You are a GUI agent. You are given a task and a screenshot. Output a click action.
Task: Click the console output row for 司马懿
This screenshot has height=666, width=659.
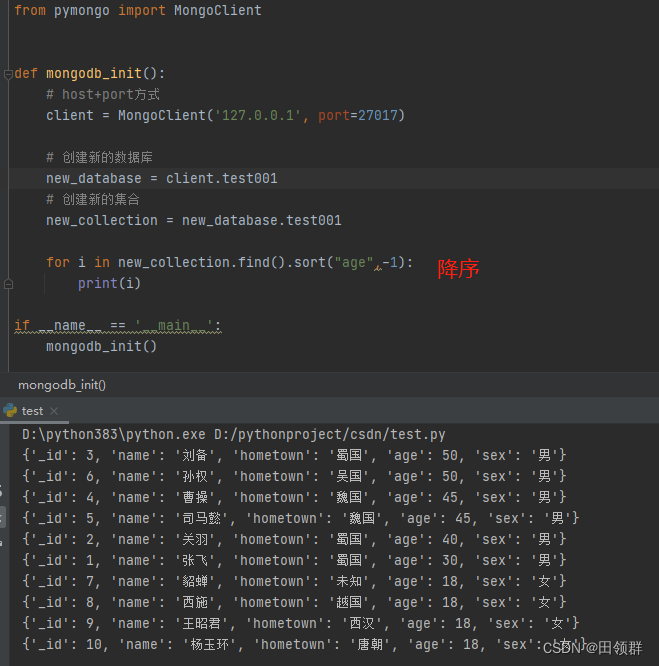[300, 519]
